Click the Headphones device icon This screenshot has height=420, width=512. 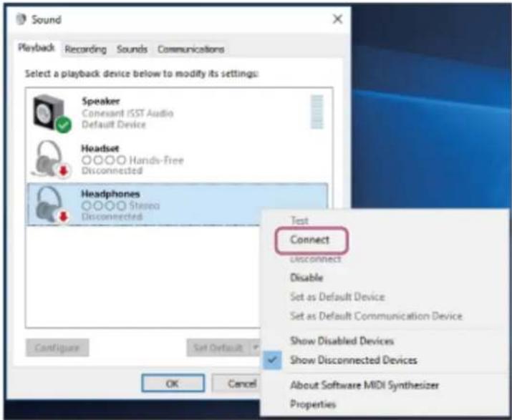[51, 205]
